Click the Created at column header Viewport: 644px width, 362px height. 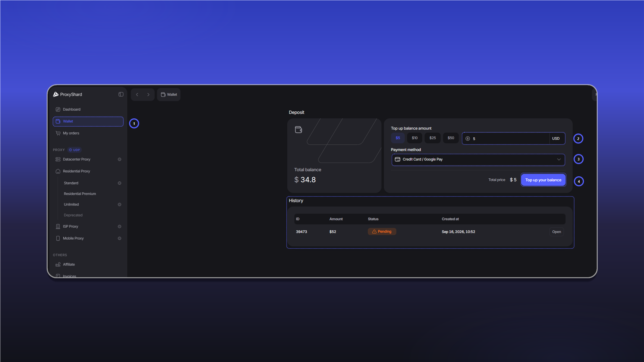[450, 219]
